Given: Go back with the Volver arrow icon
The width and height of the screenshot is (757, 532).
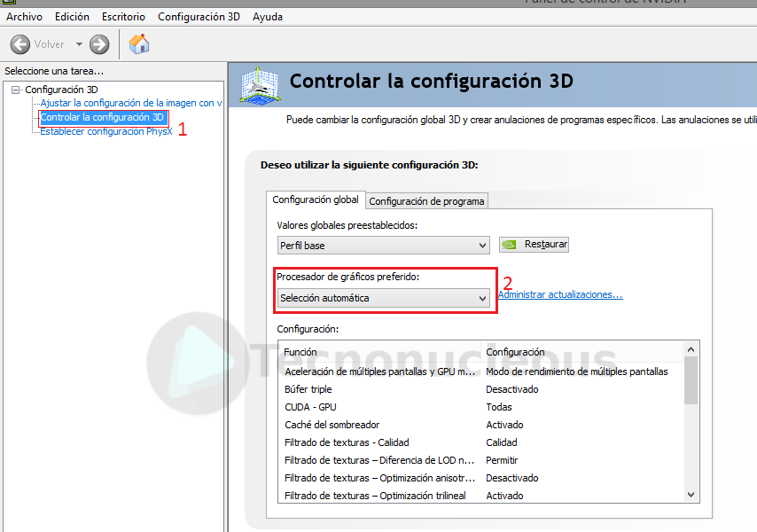Looking at the screenshot, I should pos(20,44).
